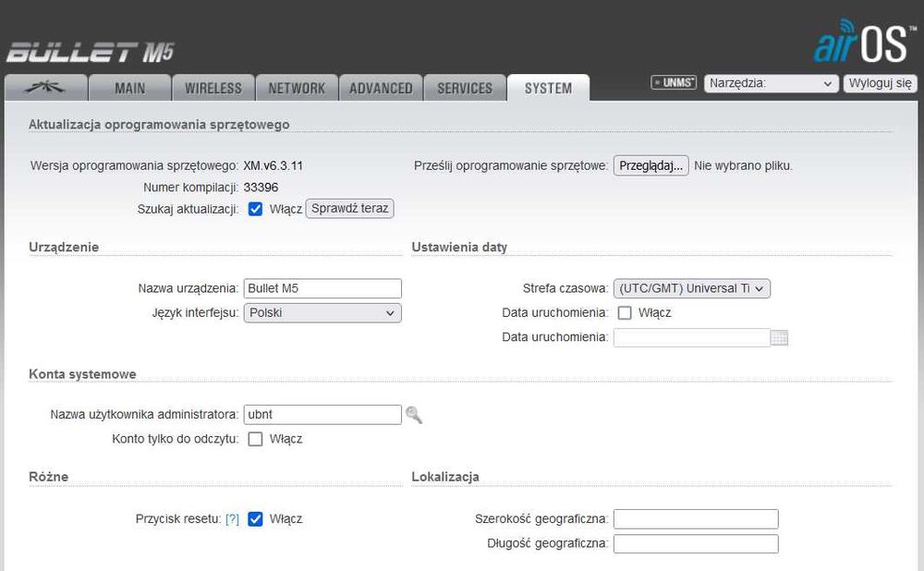Click the UNMS badge icon
924x571 pixels.
coord(674,82)
